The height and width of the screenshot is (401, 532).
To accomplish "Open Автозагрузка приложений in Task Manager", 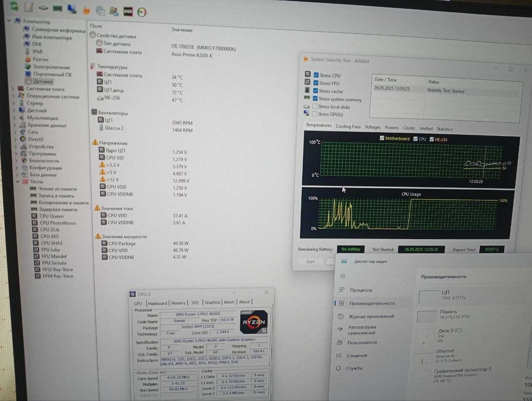I will click(362, 330).
